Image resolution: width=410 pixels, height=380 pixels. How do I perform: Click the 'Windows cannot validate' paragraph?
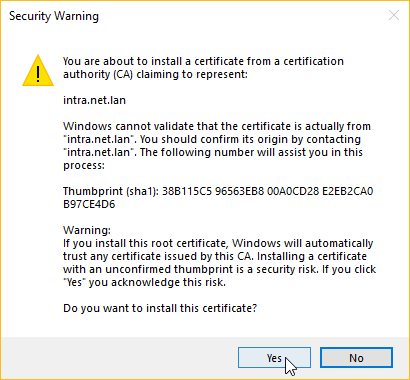click(217, 146)
